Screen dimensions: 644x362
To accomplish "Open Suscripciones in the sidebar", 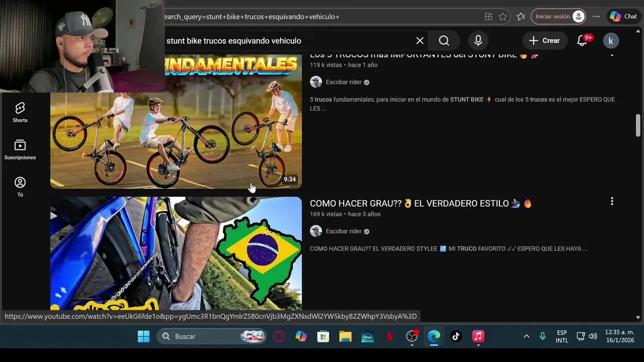I will click(x=20, y=149).
